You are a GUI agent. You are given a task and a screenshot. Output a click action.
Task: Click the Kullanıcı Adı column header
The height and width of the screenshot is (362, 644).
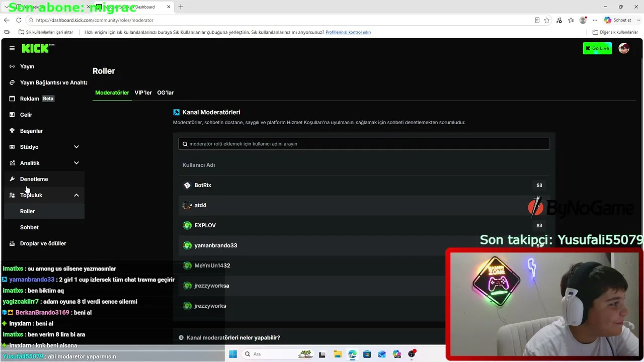pyautogui.click(x=199, y=165)
